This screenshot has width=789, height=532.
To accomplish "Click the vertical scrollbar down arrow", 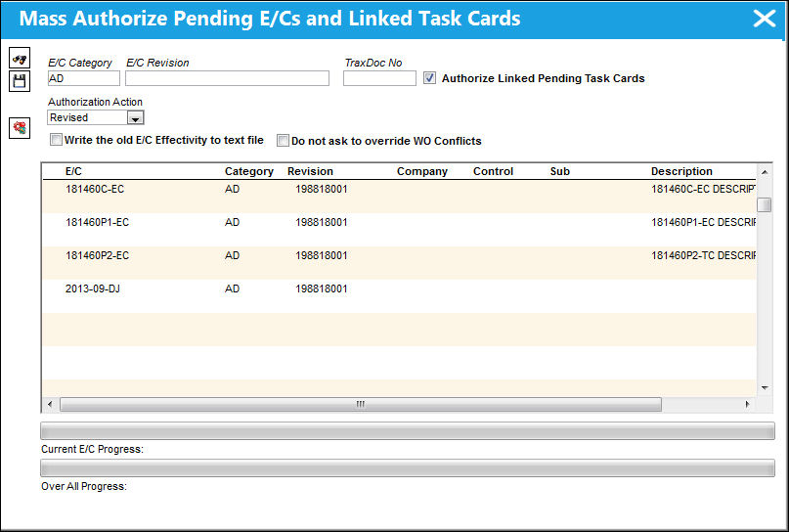I will (x=765, y=388).
